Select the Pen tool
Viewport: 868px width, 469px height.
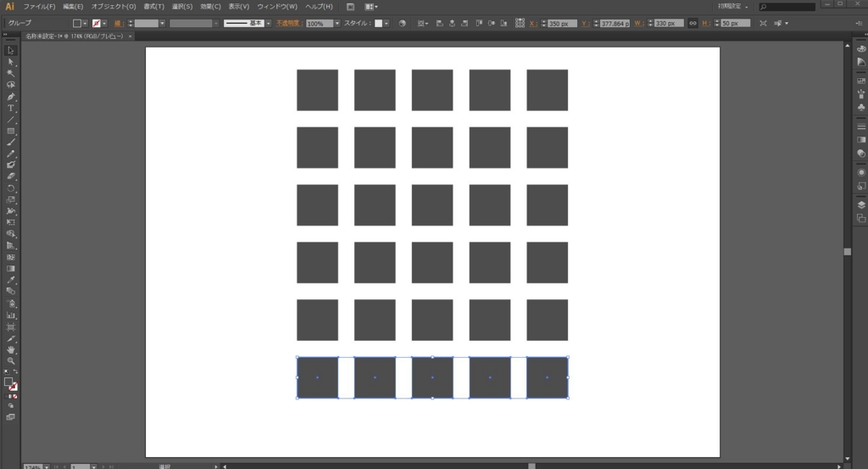(x=10, y=97)
